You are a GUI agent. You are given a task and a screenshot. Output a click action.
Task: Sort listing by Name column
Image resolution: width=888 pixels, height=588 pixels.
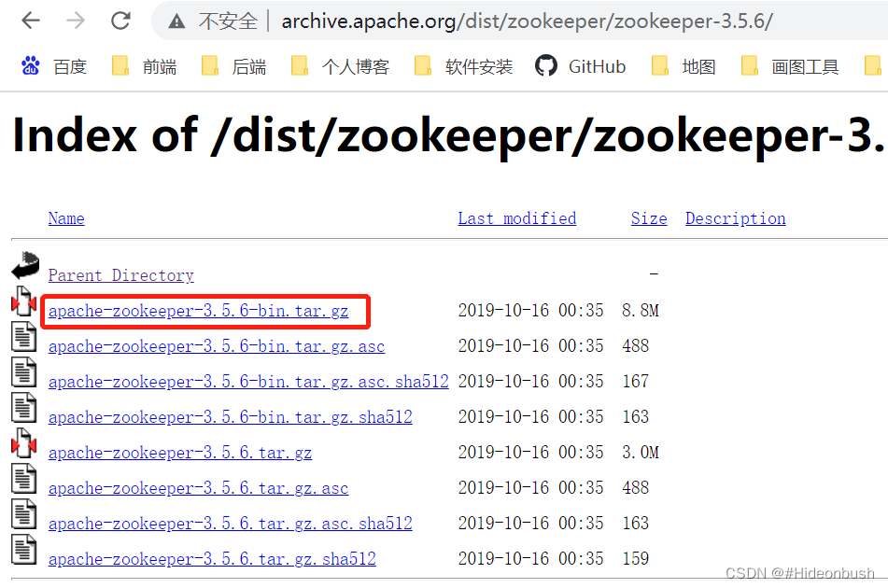click(x=66, y=218)
